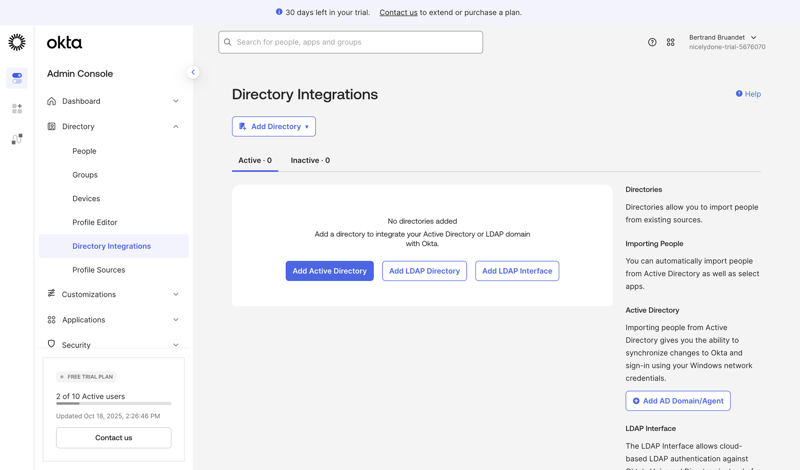This screenshot has height=470, width=800.
Task: Click the Contact us button in trial card
Action: 114,438
